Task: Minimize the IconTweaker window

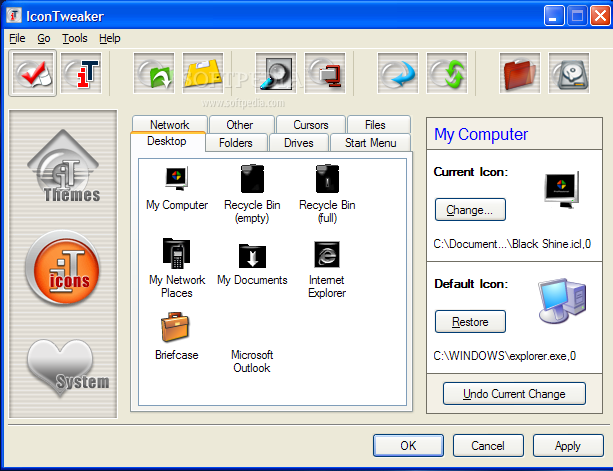Action: click(x=553, y=16)
